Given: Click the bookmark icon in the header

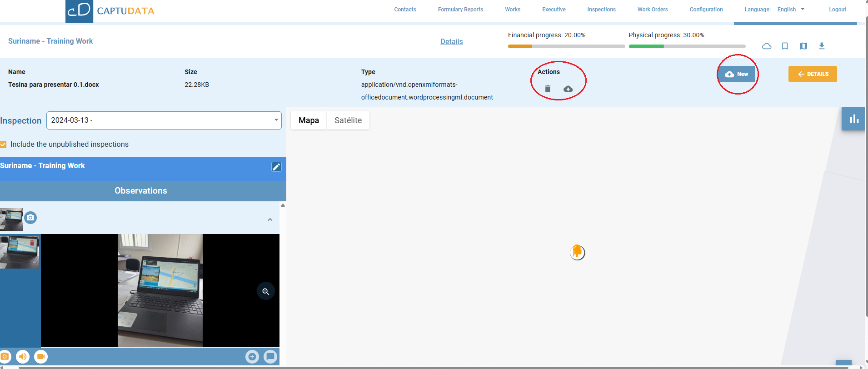Looking at the screenshot, I should coord(785,46).
